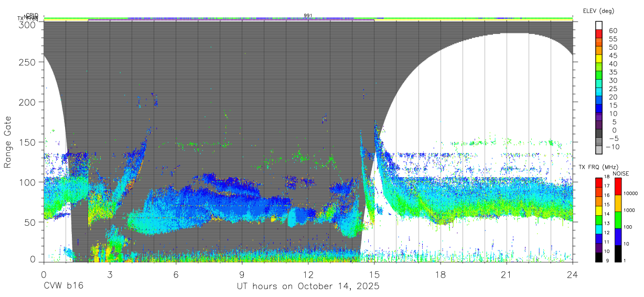Click the 250 tick on Range Gate axis
Image resolution: width=644 pixels, height=297 pixels.
click(28, 62)
